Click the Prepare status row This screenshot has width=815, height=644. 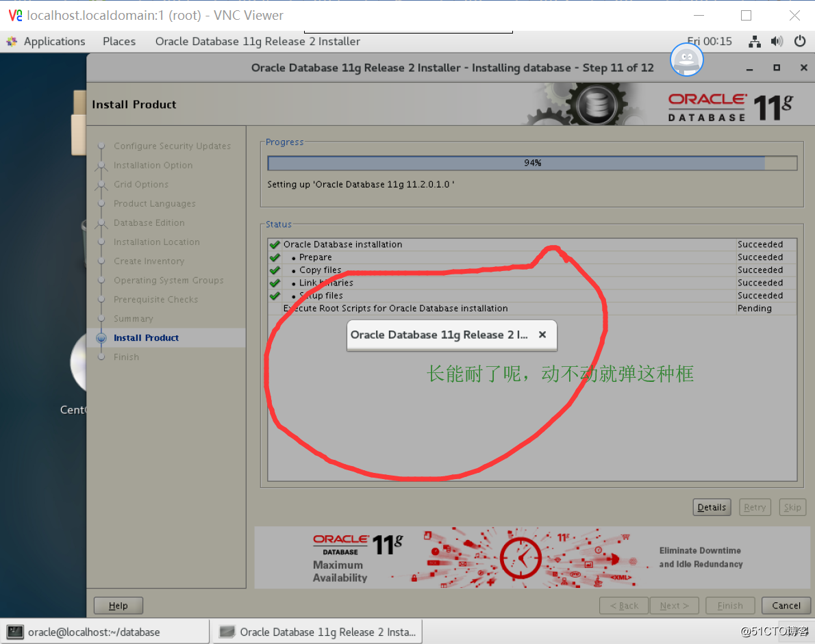click(532, 257)
